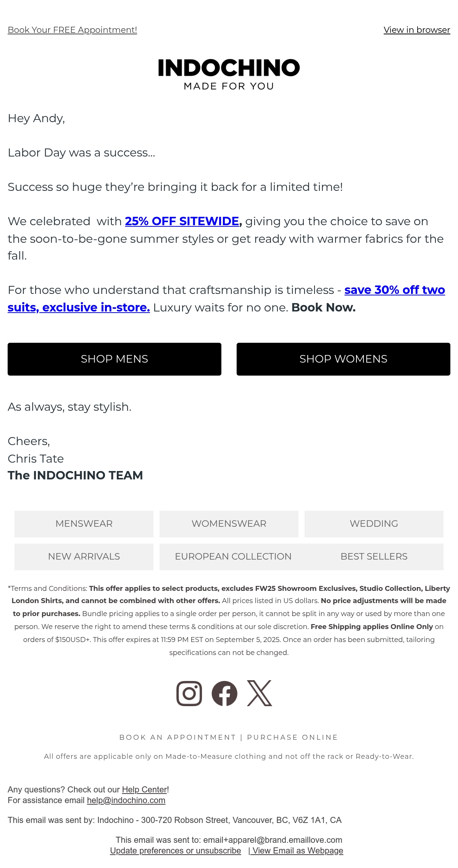Click Update preferences or unsubscribe
This screenshot has height=868, width=458.
(176, 850)
